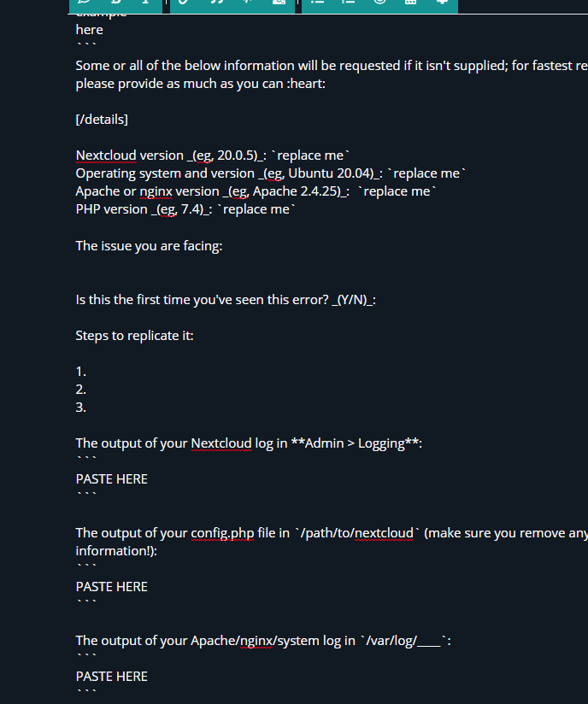Open the gear options menu in the toolbar
The width and height of the screenshot is (588, 704).
442,2
